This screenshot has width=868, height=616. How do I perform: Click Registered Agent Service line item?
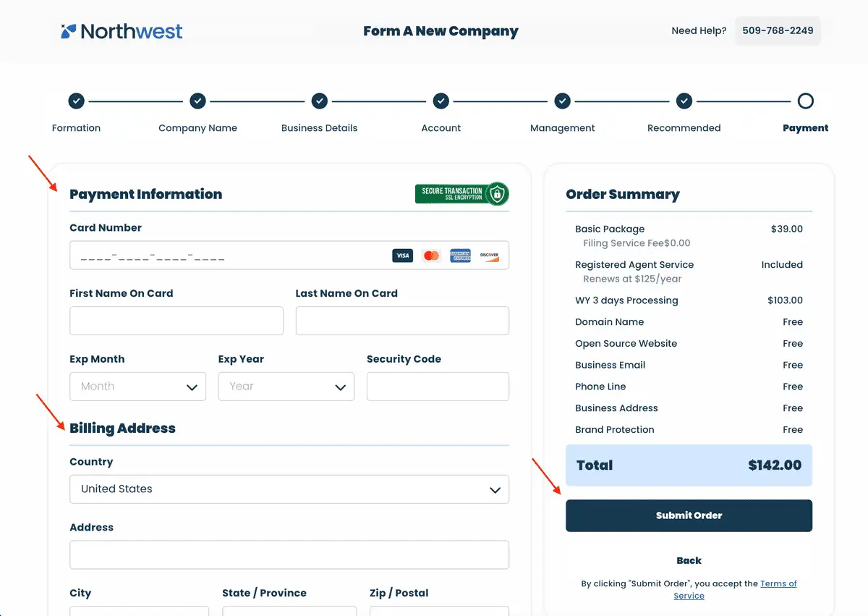tap(634, 265)
